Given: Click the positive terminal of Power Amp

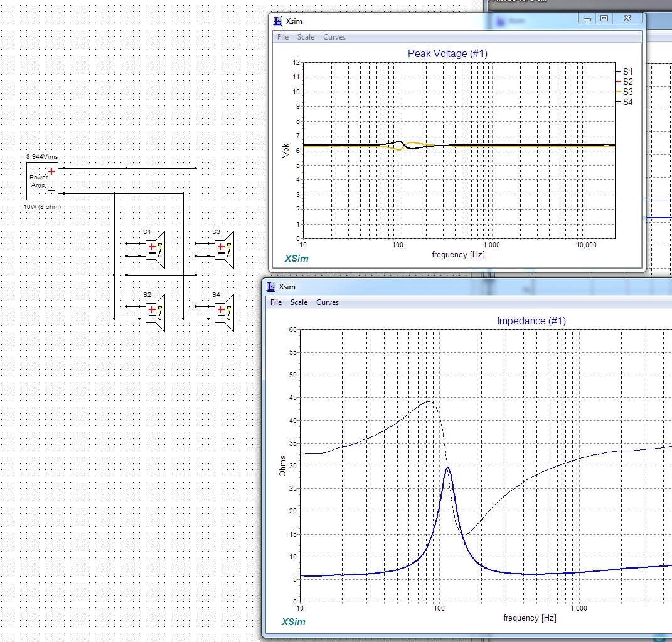Looking at the screenshot, I should pos(52,171).
